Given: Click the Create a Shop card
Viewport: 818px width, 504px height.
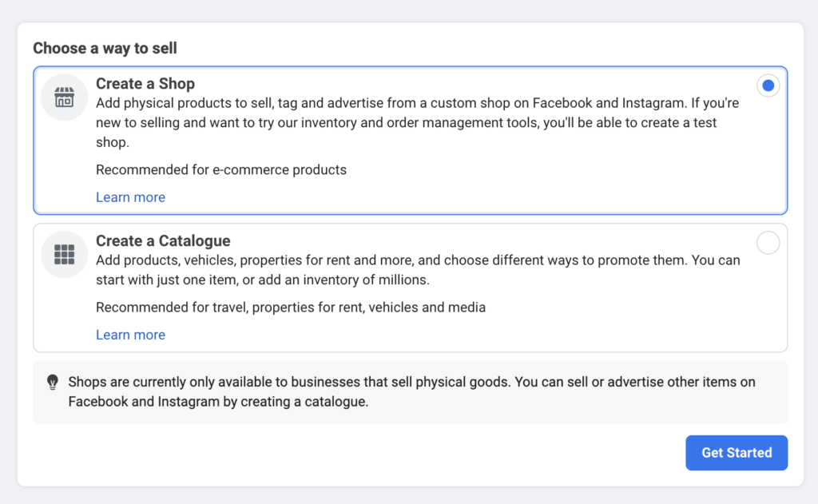Looking at the screenshot, I should point(409,141).
